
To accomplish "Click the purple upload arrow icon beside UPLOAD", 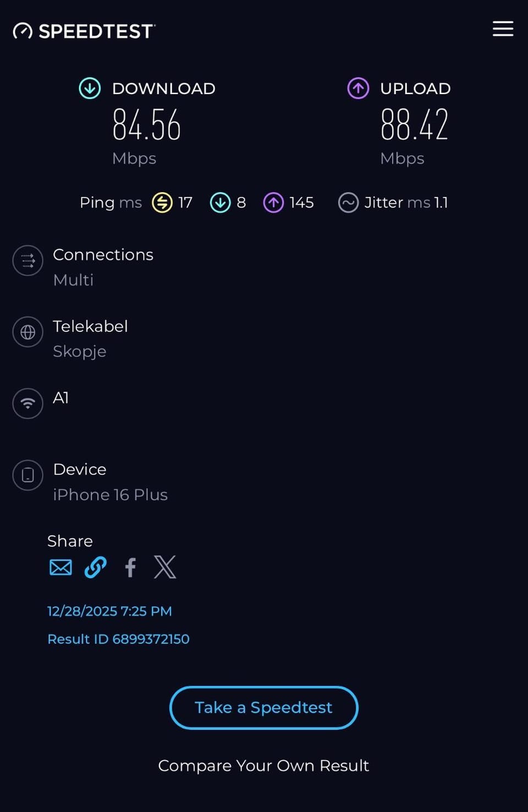I will pos(358,88).
